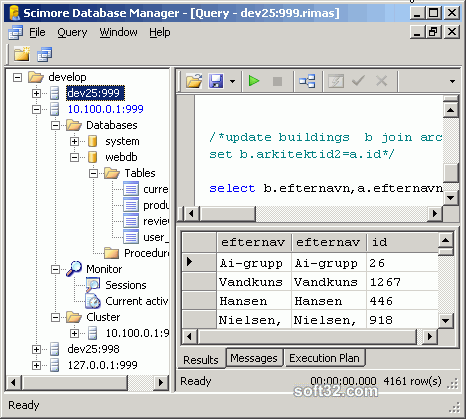Click the begin transaction lightning icon
Screen dimensions: 466x419
point(336,81)
